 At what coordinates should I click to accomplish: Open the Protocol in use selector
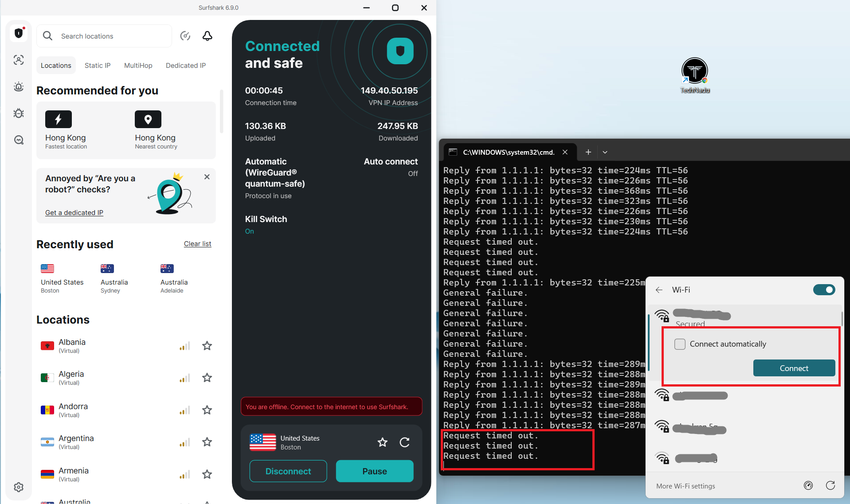pos(275,178)
